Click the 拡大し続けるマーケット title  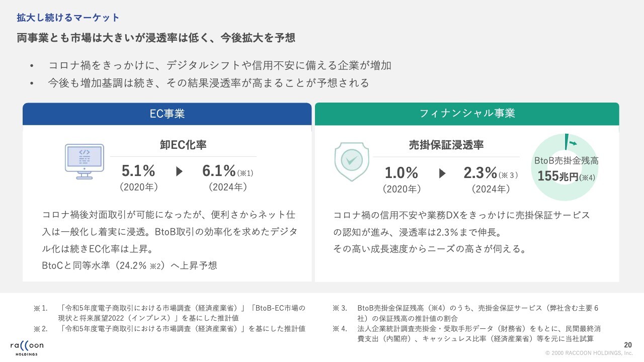click(x=68, y=18)
